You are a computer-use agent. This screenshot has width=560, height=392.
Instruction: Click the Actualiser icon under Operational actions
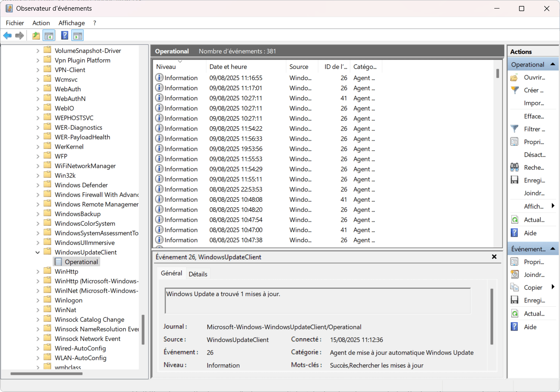515,220
